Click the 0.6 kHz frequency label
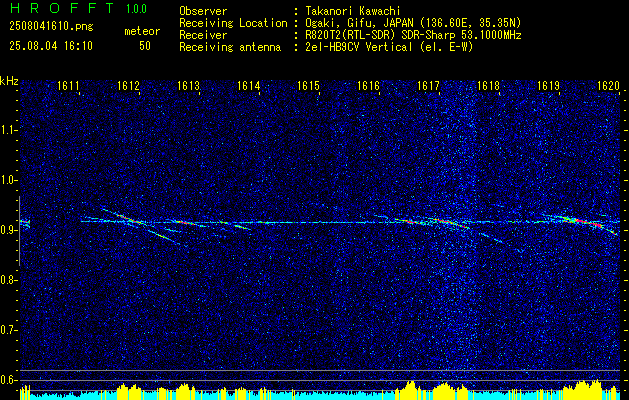Viewport: 629px width, 400px height. (x=8, y=380)
